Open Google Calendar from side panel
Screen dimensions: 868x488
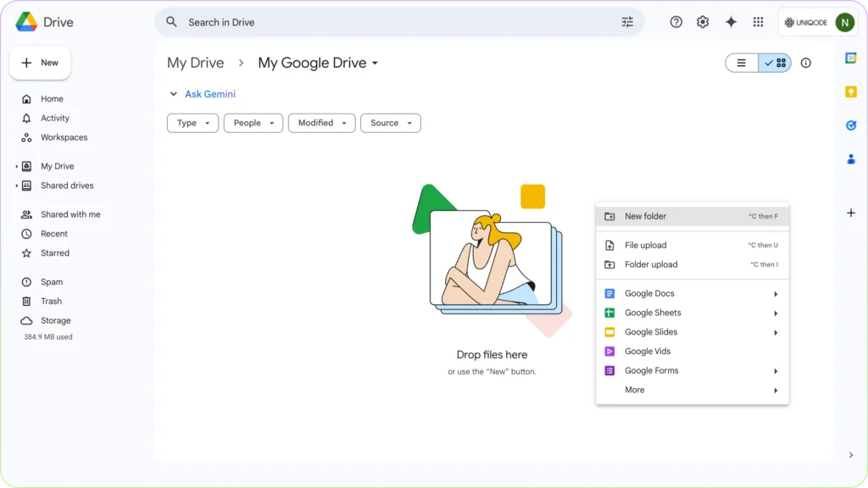coord(851,57)
